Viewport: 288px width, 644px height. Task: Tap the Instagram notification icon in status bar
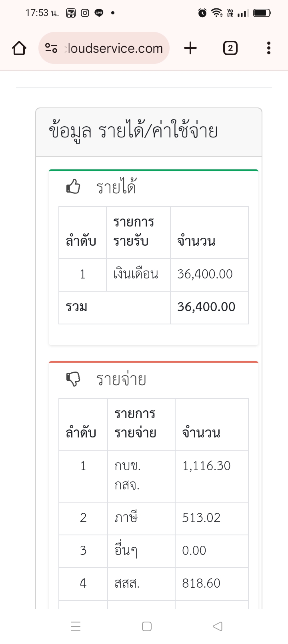(x=85, y=13)
